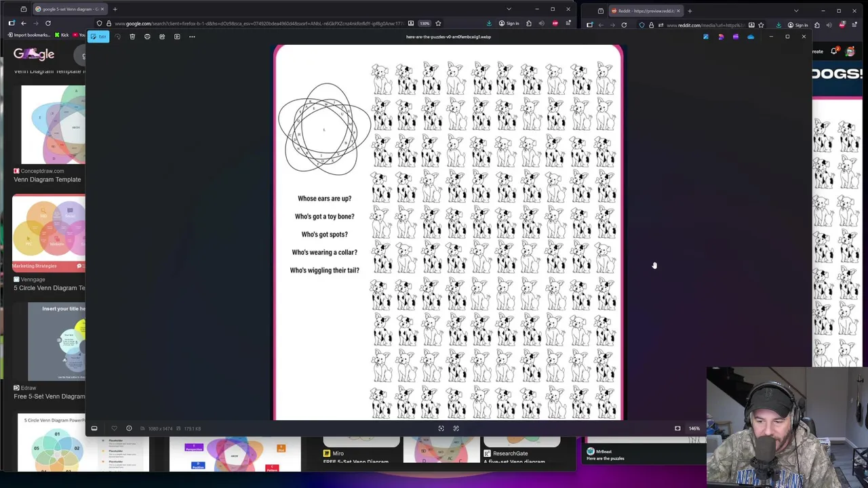The width and height of the screenshot is (868, 488).
Task: Open Venngage 5 Circle Venn Diagram result
Action: (x=50, y=288)
